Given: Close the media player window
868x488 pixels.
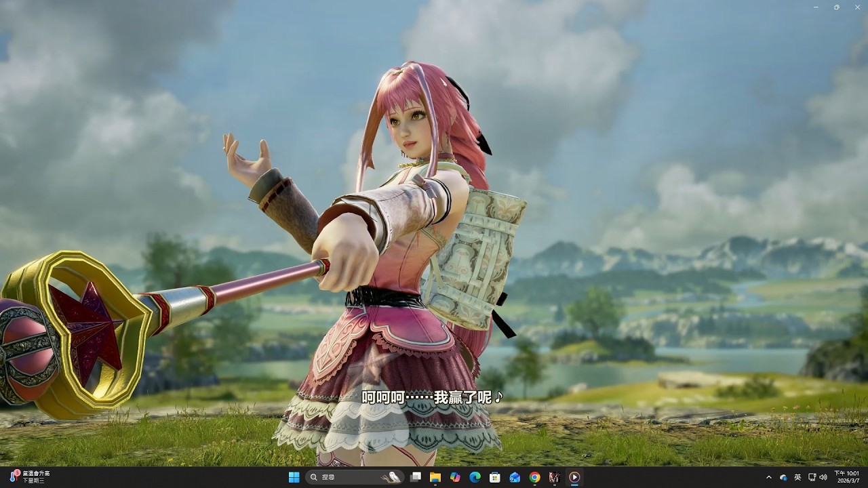Looking at the screenshot, I should tap(856, 7).
